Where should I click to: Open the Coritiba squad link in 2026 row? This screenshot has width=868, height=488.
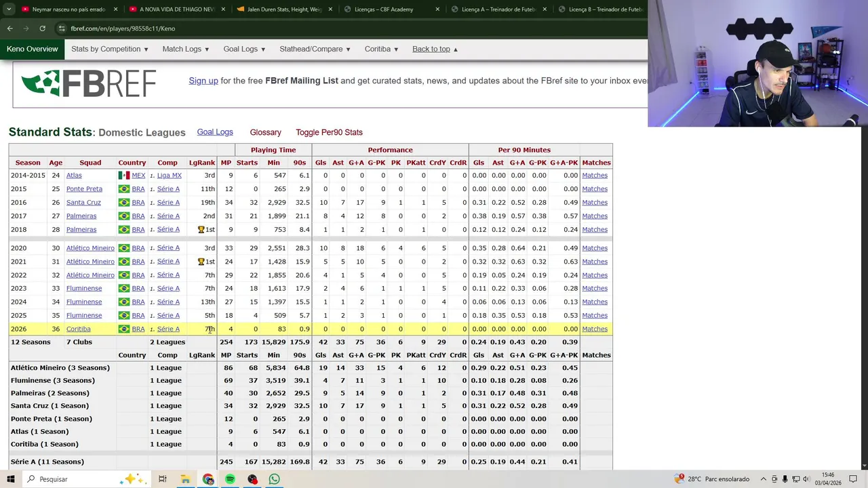tap(78, 329)
